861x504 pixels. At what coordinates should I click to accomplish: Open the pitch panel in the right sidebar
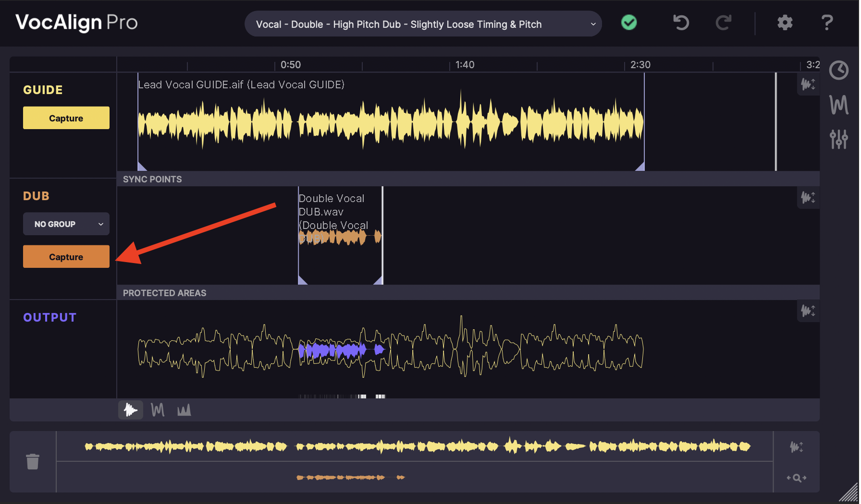click(838, 105)
